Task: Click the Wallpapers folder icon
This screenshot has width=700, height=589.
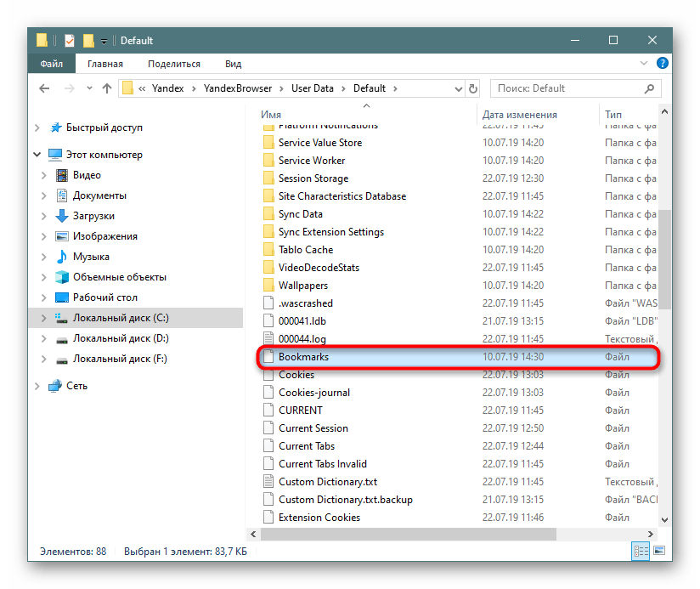Action: [x=268, y=286]
